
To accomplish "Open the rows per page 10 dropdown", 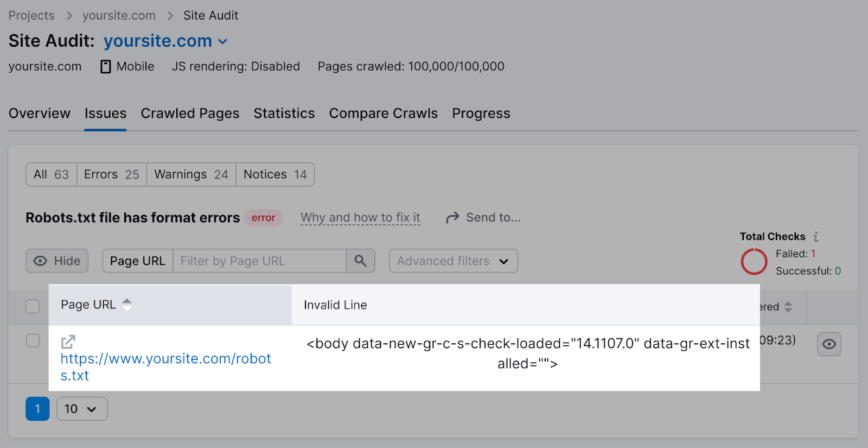I will click(82, 409).
